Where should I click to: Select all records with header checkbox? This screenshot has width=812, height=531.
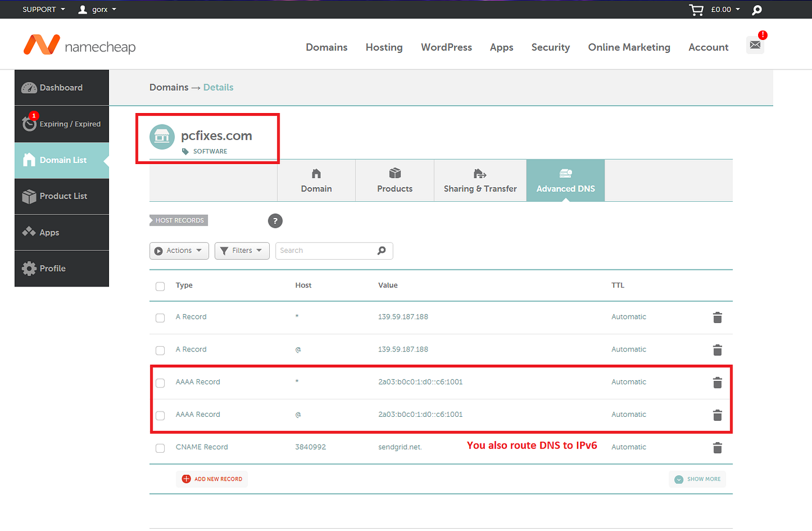pos(160,286)
